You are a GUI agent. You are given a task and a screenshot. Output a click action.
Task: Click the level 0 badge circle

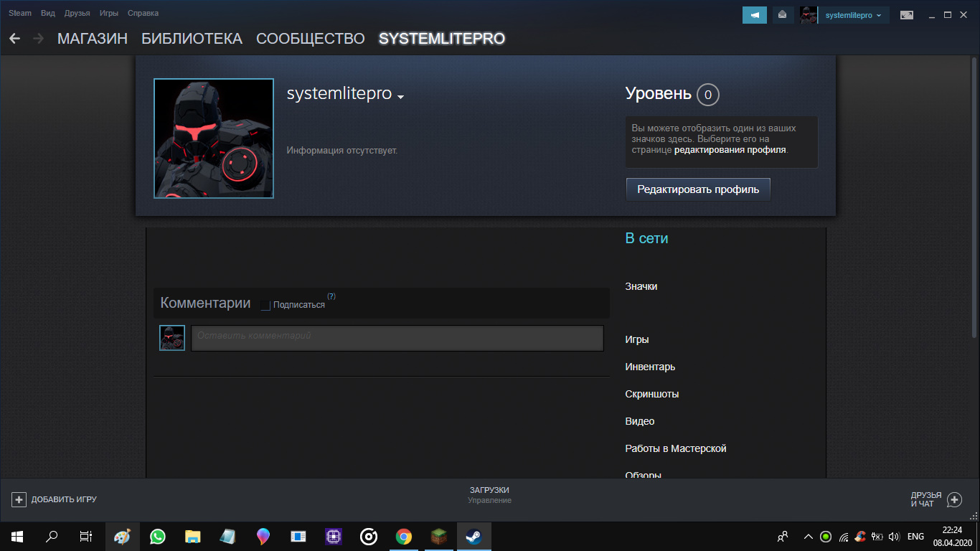[707, 94]
